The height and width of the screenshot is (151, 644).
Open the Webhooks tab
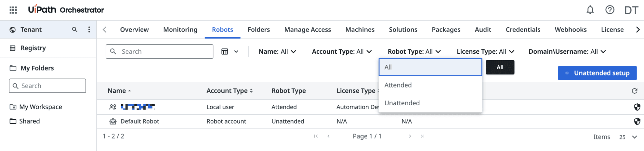click(x=571, y=30)
